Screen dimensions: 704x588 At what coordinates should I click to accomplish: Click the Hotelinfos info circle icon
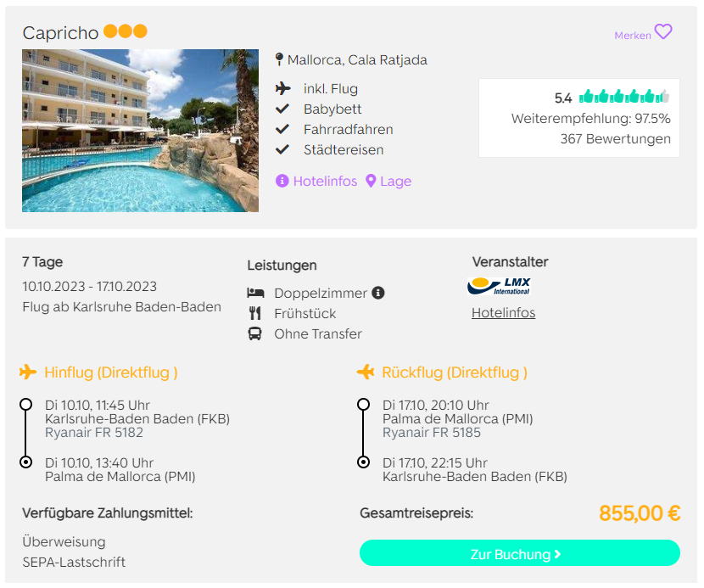click(282, 181)
